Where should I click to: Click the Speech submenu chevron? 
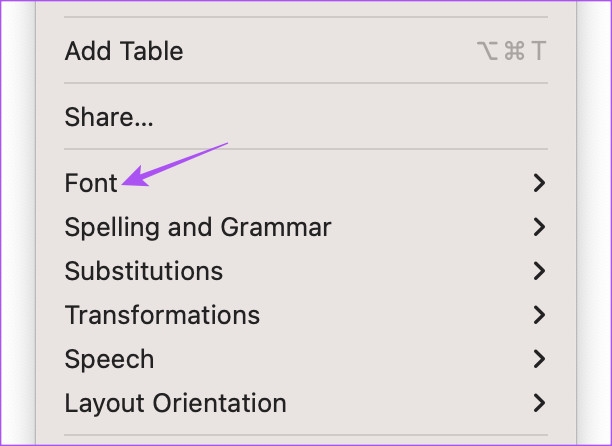point(540,359)
